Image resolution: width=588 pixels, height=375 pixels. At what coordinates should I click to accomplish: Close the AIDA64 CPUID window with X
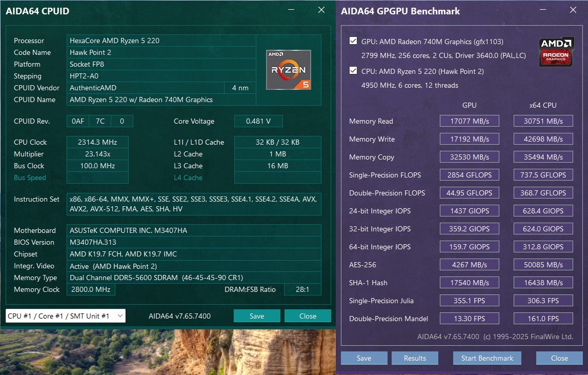click(321, 10)
